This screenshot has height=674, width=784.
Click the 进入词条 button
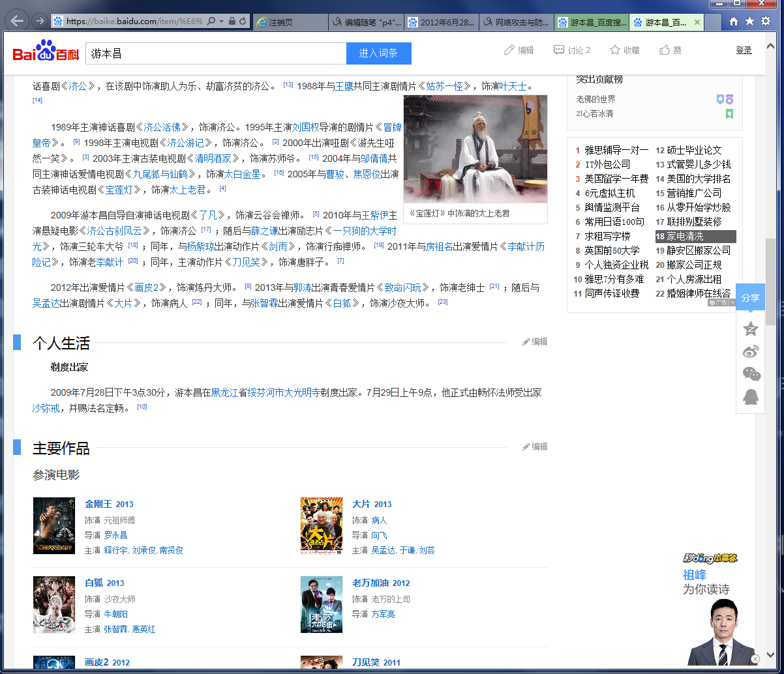[379, 53]
